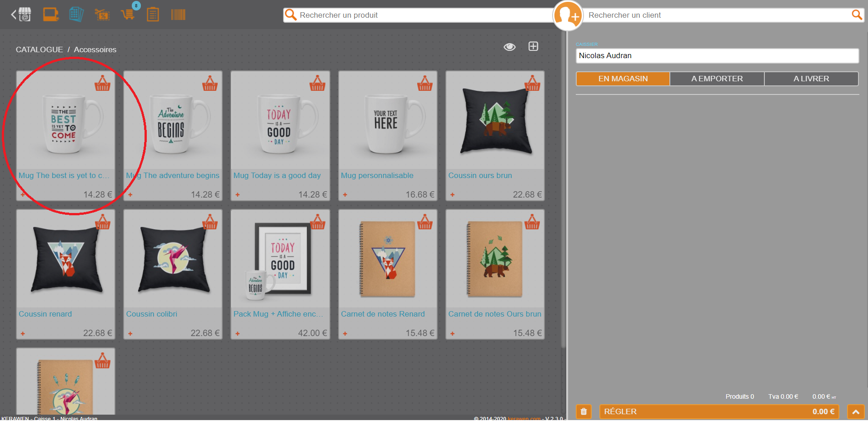The width and height of the screenshot is (868, 421).
Task: Add Carnet de notes Ours brun via basket
Action: (532, 222)
